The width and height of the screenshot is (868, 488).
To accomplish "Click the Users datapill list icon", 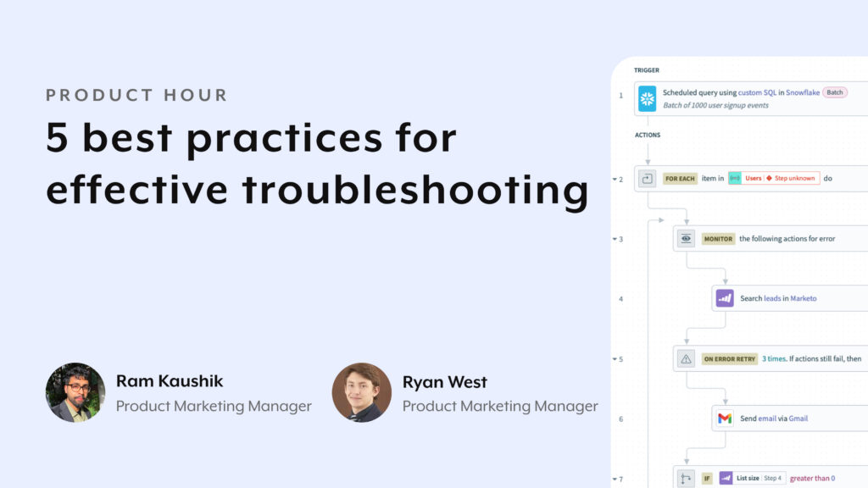I will point(735,178).
